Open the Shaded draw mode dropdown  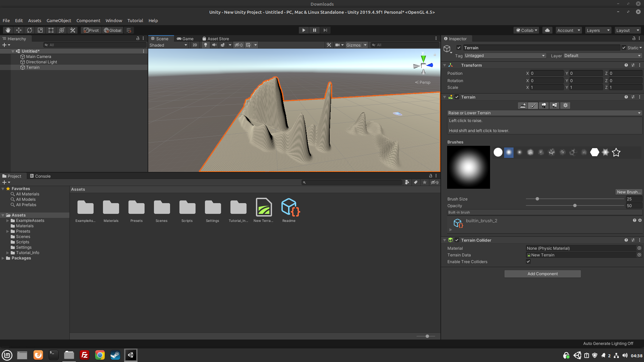click(x=168, y=45)
